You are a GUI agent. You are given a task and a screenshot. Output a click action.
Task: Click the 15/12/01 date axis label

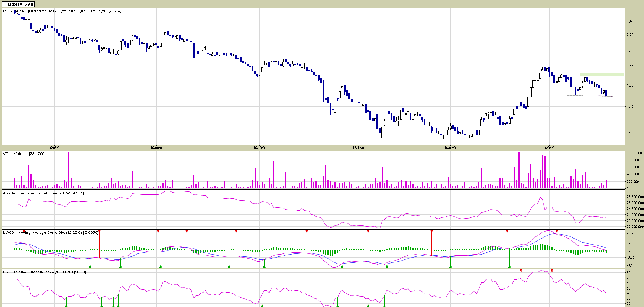(359, 148)
